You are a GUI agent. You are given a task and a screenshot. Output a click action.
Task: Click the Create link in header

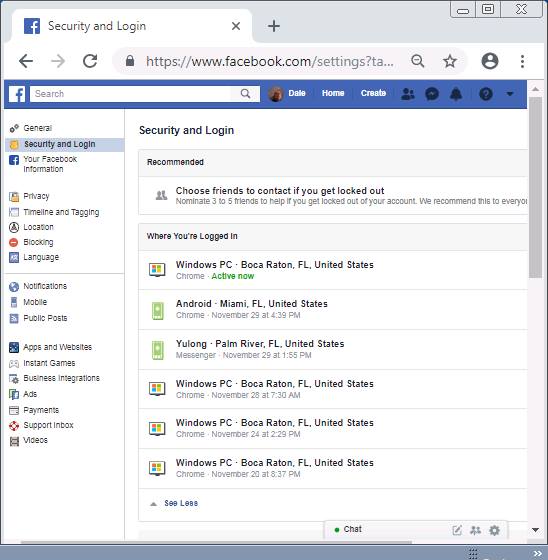click(x=373, y=93)
